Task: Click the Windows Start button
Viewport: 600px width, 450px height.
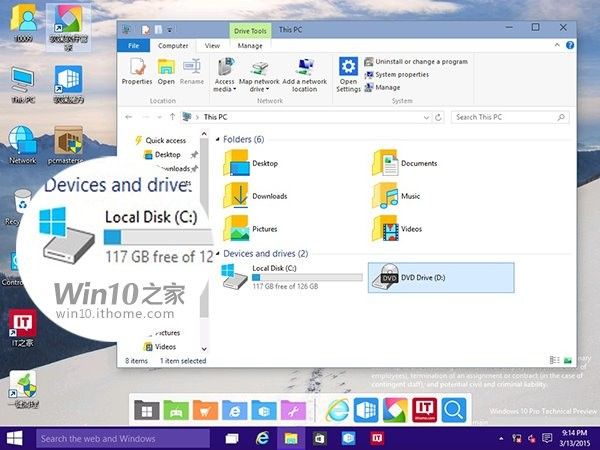Action: pyautogui.click(x=16, y=438)
